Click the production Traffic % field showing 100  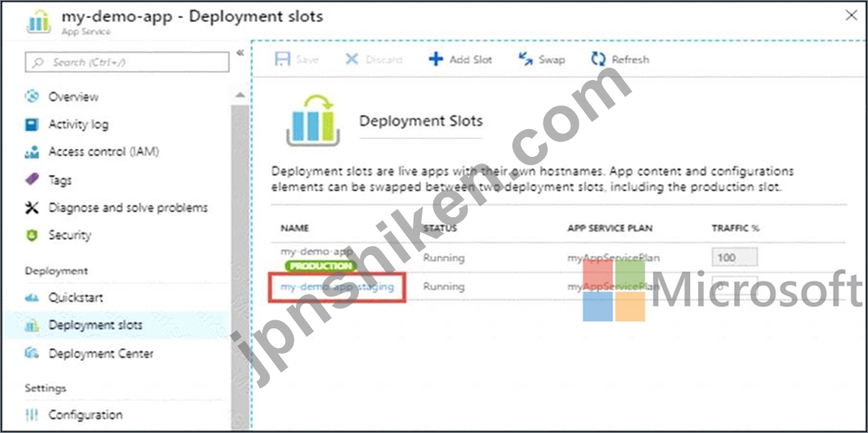click(734, 257)
